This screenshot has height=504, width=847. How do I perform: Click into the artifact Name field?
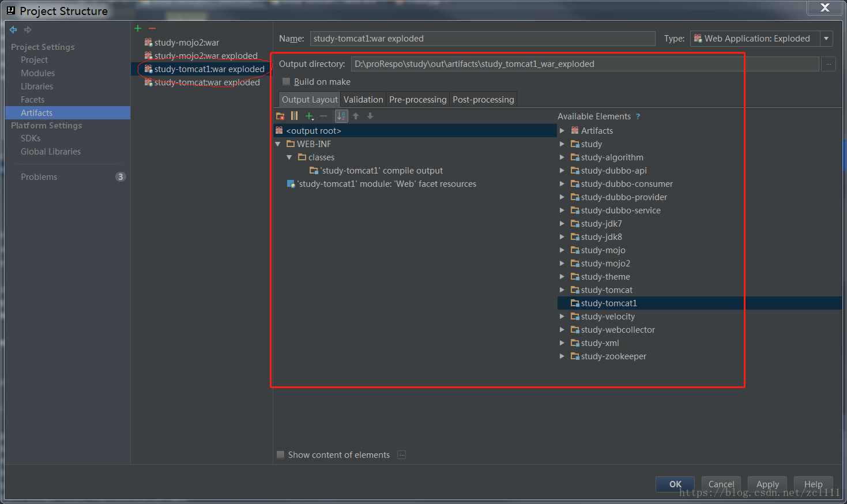pyautogui.click(x=483, y=39)
